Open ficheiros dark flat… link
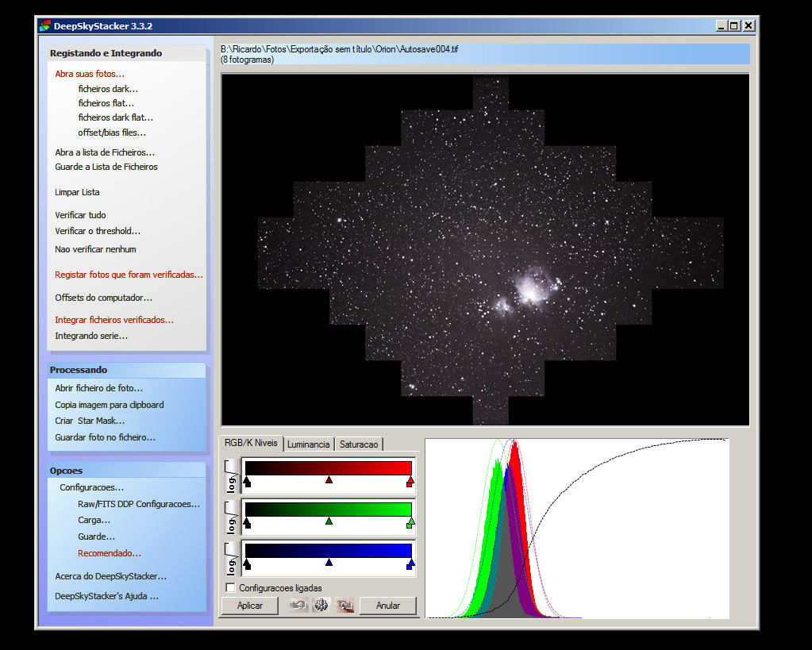This screenshot has height=650, width=812. coord(115,117)
